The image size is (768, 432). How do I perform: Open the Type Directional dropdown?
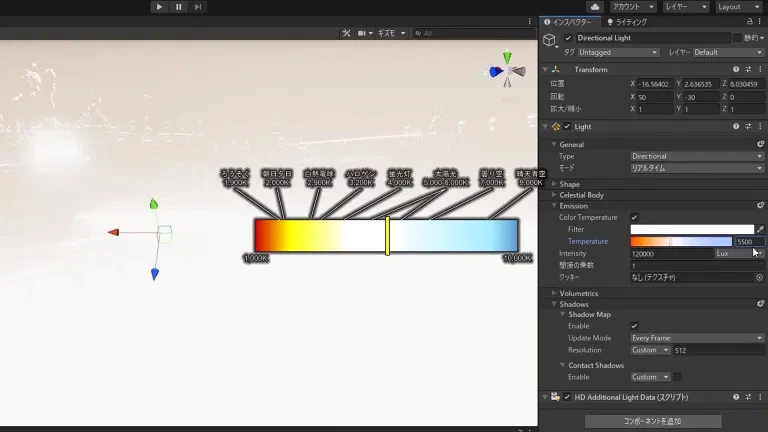coord(697,156)
